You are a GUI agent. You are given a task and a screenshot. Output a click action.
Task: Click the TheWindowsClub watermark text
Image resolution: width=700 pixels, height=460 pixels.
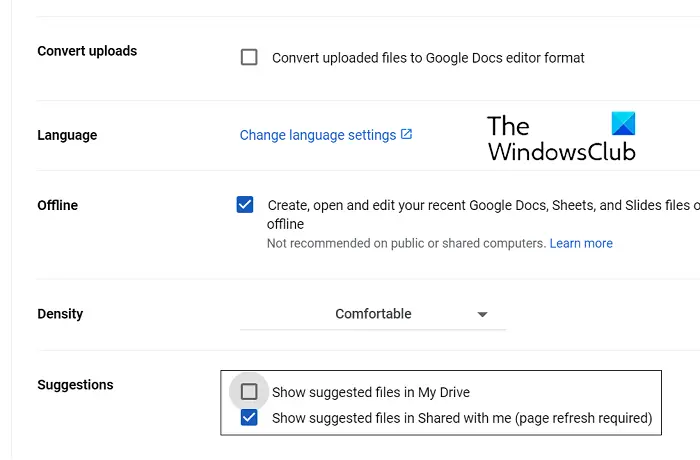pos(561,138)
